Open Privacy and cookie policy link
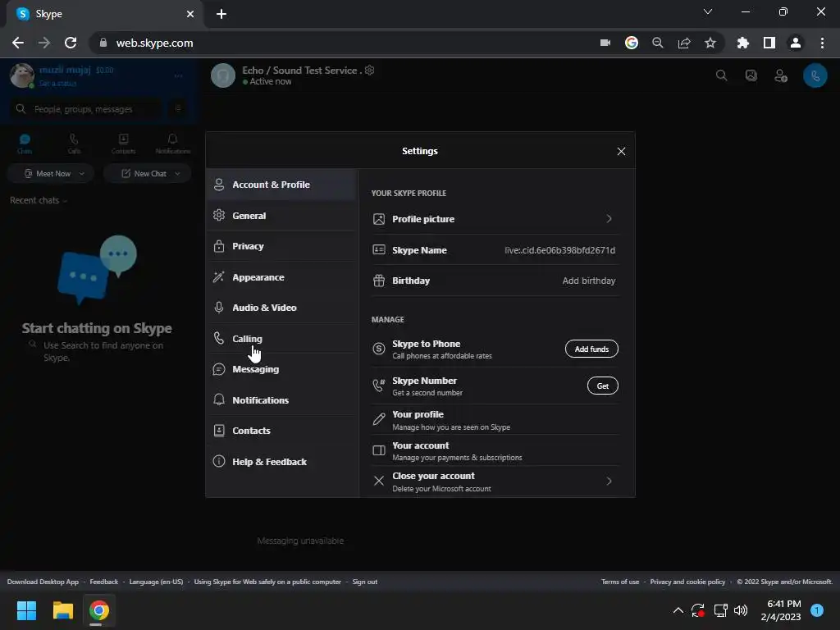The height and width of the screenshot is (630, 840). 687,582
